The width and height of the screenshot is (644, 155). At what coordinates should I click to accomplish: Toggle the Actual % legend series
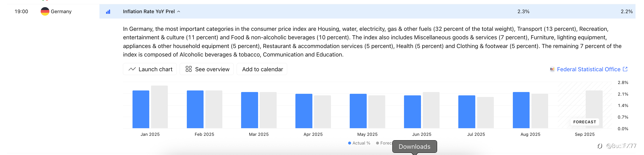click(x=359, y=143)
